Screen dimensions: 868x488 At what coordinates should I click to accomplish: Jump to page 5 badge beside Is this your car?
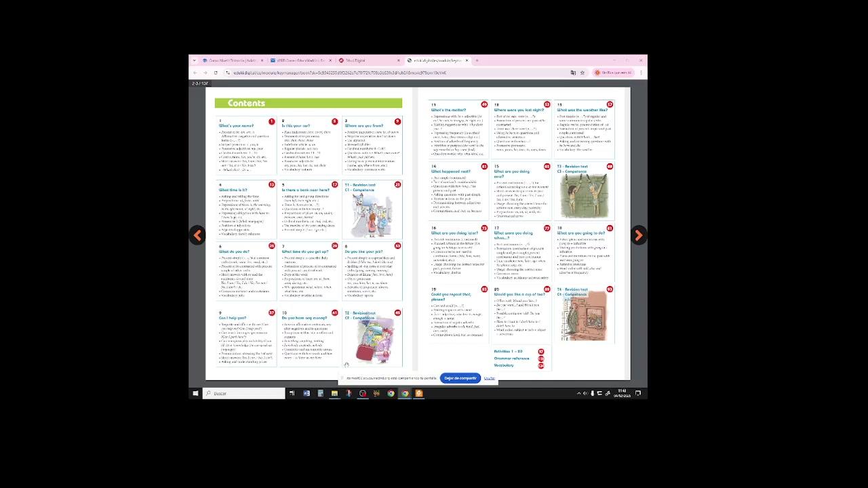[x=334, y=121]
